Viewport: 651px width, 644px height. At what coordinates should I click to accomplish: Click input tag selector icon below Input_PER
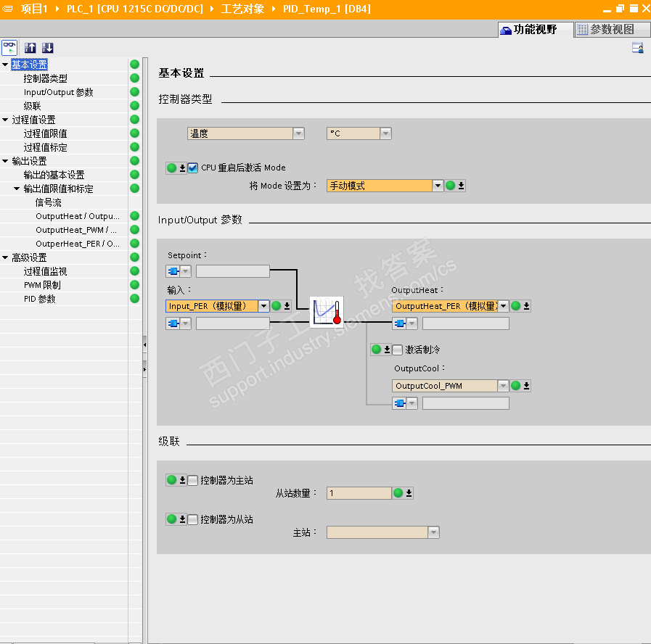pyautogui.click(x=173, y=323)
